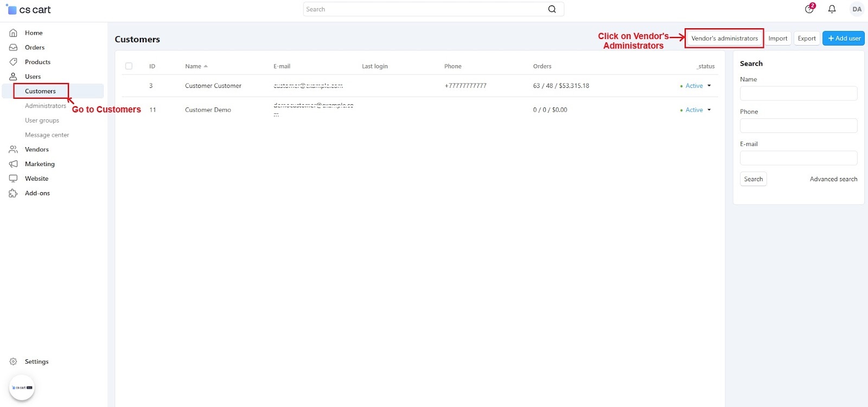
Task: Click the Settings gear icon
Action: click(14, 361)
